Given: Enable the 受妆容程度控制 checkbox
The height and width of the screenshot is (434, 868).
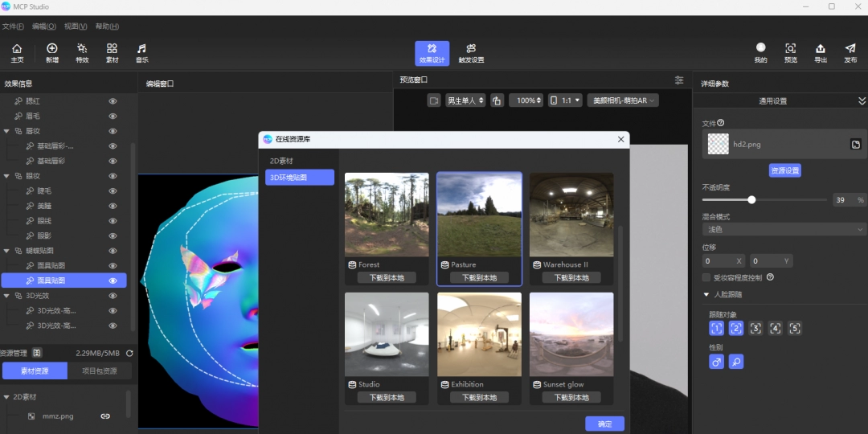Looking at the screenshot, I should [706, 277].
